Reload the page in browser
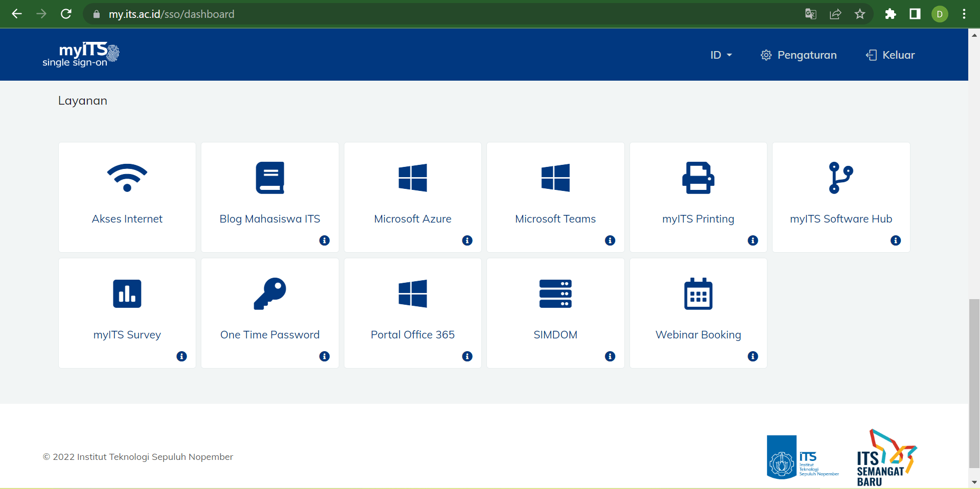Viewport: 980px width, 489px height. tap(66, 14)
